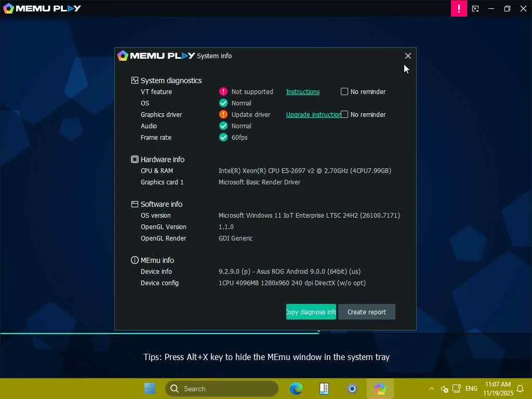The height and width of the screenshot is (399, 532).
Task: Click the CPU model text Intel(R) Xeon(R)
Action: (304, 170)
